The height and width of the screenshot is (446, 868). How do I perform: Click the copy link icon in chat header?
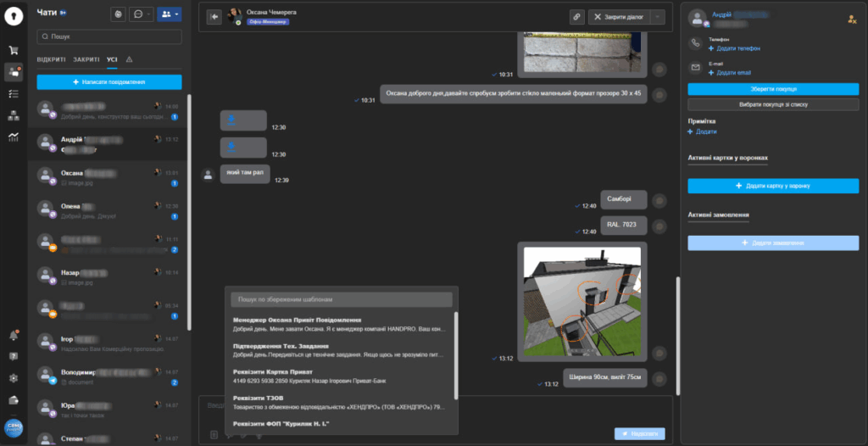576,16
